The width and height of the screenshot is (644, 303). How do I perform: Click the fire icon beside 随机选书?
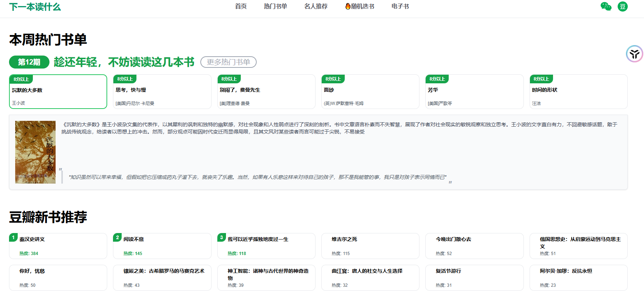pyautogui.click(x=348, y=6)
